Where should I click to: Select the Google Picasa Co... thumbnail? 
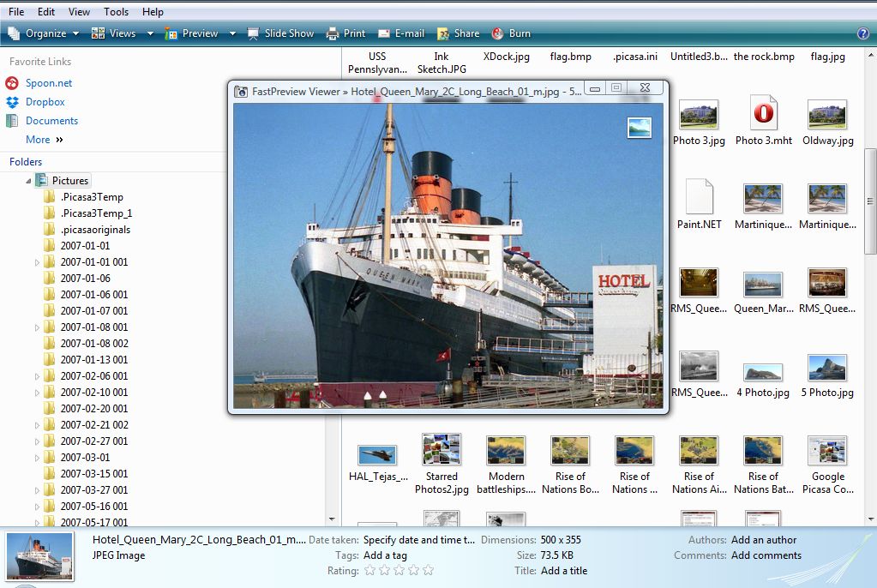tap(828, 451)
